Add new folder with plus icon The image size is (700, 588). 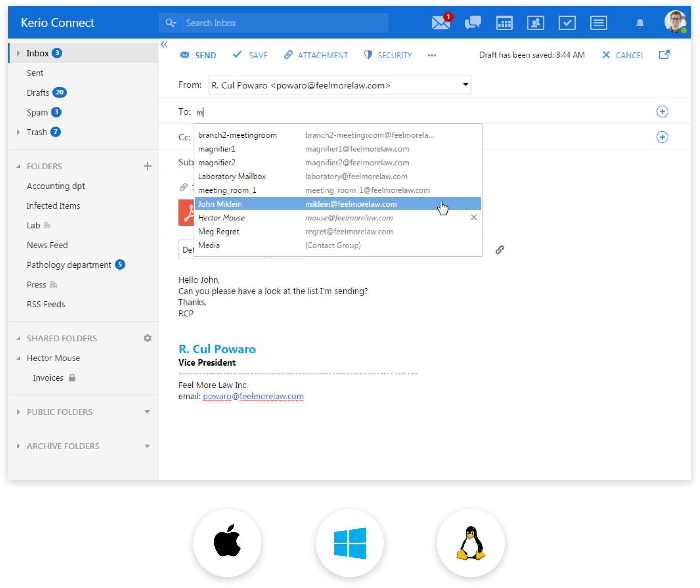click(x=148, y=166)
